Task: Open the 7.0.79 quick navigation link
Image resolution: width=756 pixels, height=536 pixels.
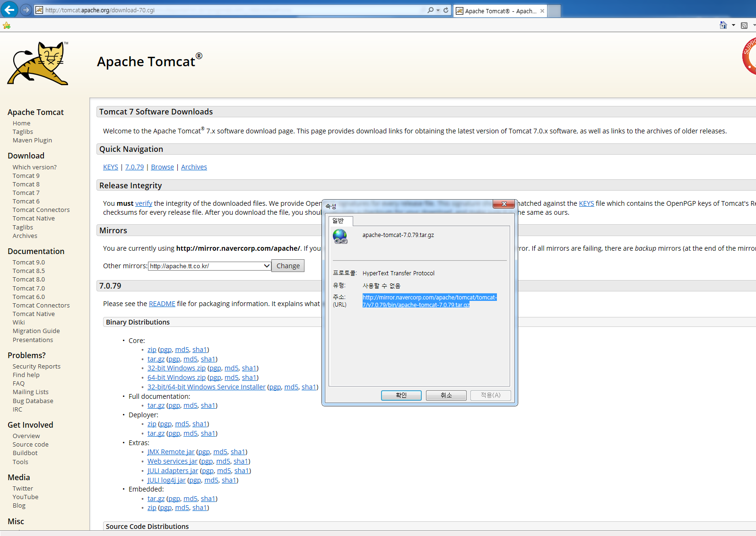Action: tap(134, 167)
